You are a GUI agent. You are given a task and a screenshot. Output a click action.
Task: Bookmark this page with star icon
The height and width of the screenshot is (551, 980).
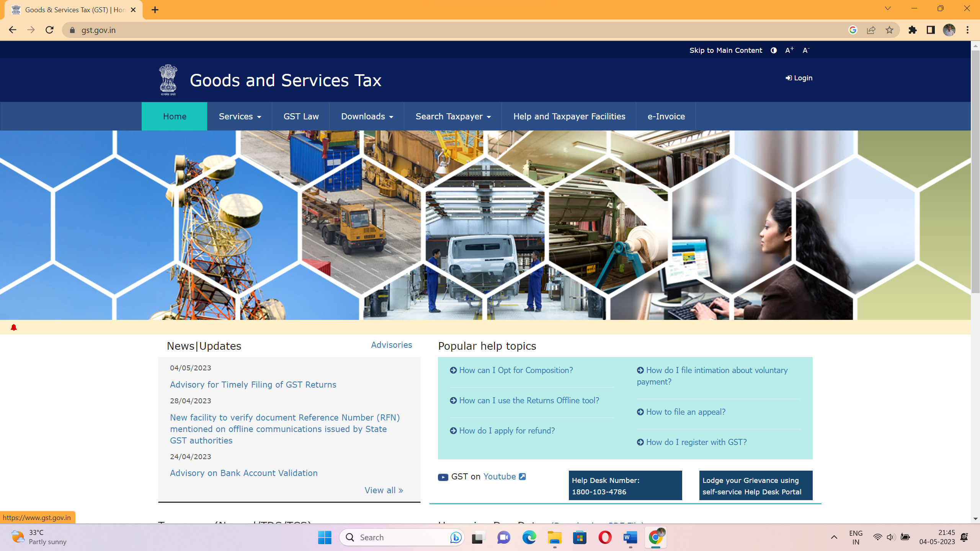pos(889,30)
